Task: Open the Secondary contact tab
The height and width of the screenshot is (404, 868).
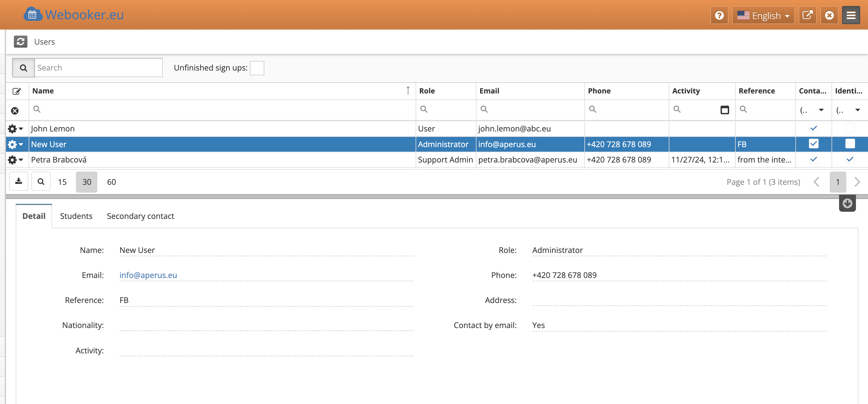Action: [x=140, y=216]
